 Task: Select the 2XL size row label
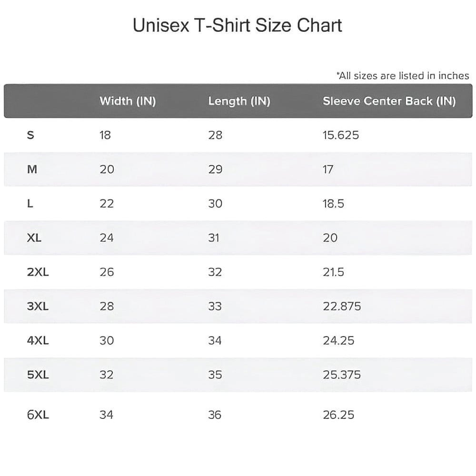click(38, 272)
